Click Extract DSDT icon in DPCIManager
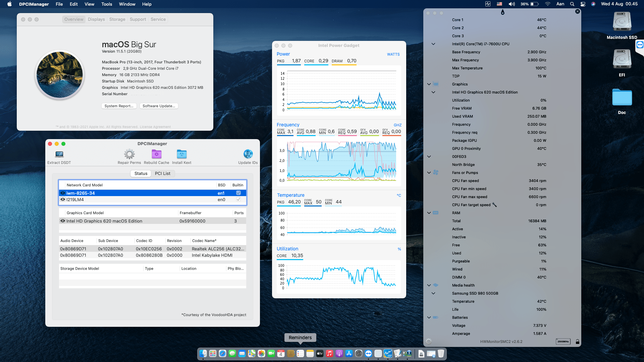The image size is (644, 362). pos(59,154)
